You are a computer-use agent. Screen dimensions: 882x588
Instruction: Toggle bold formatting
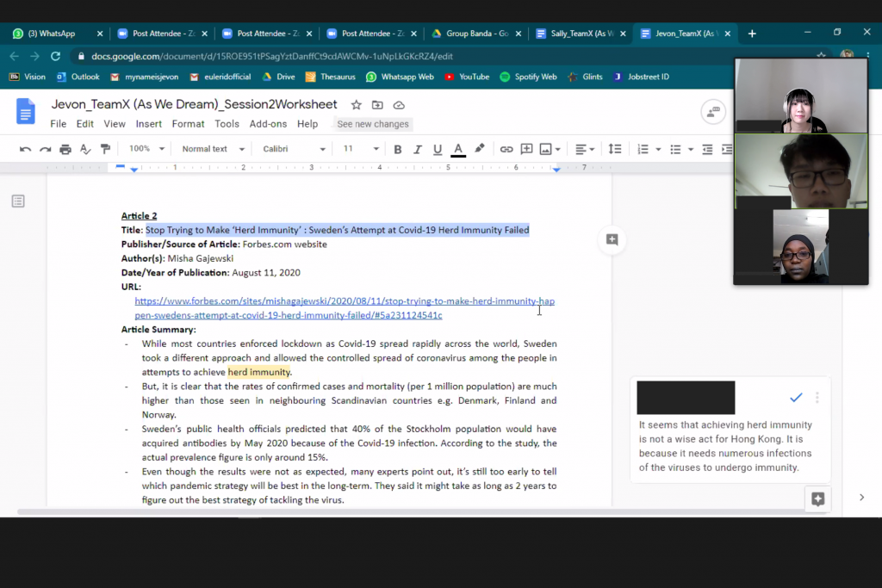point(398,149)
